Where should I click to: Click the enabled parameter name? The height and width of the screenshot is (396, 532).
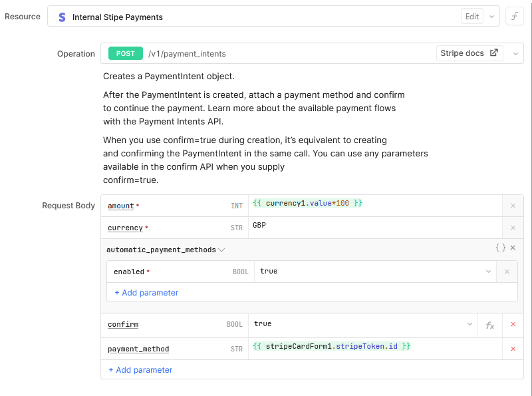[x=129, y=272]
